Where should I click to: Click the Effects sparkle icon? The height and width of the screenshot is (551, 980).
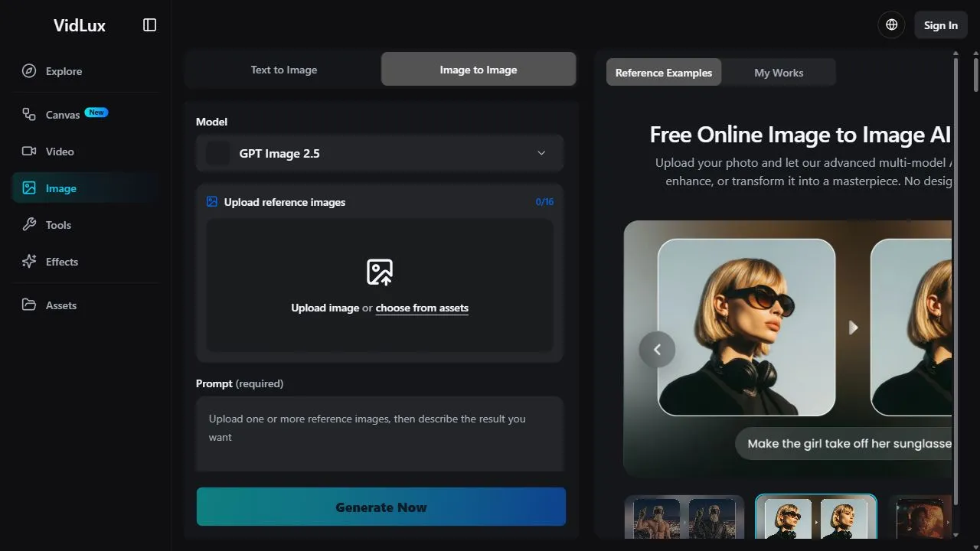pyautogui.click(x=29, y=262)
